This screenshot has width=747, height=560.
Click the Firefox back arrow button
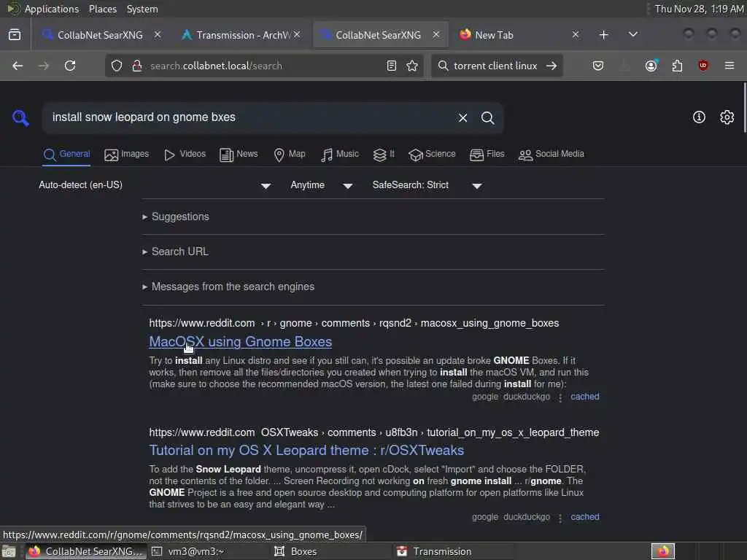click(x=18, y=66)
